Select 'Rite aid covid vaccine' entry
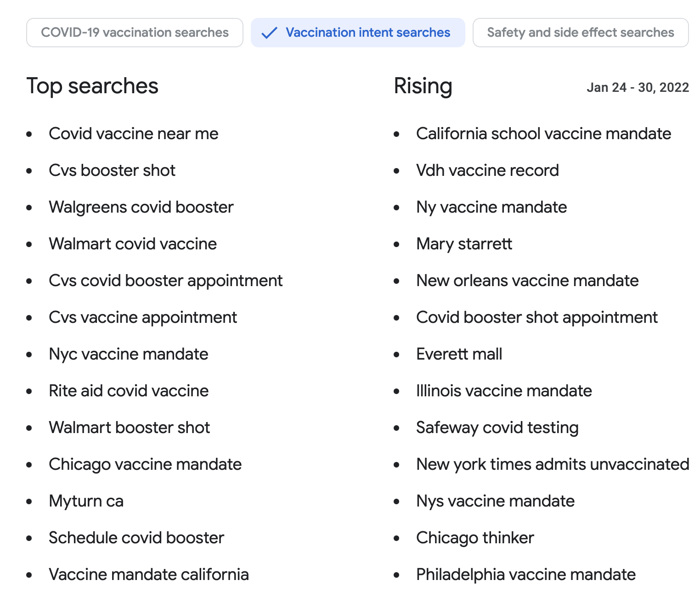The image size is (700, 597). (129, 391)
